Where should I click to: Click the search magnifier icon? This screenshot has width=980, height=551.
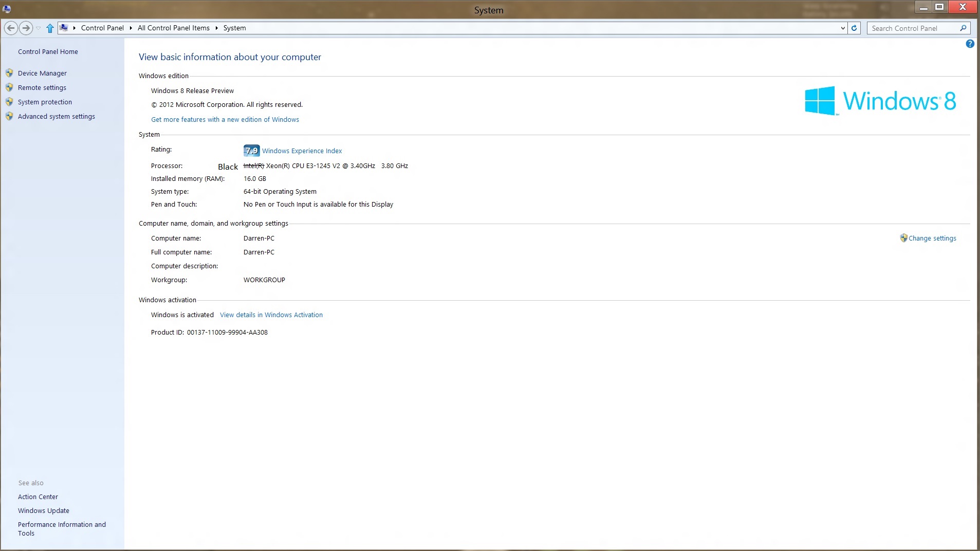pyautogui.click(x=964, y=28)
